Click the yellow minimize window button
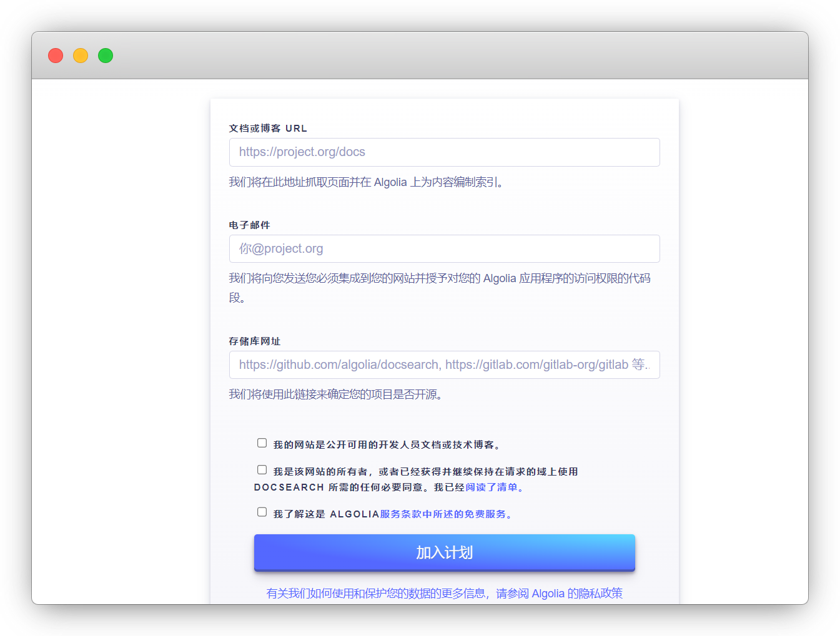The height and width of the screenshot is (636, 840). 80,56
